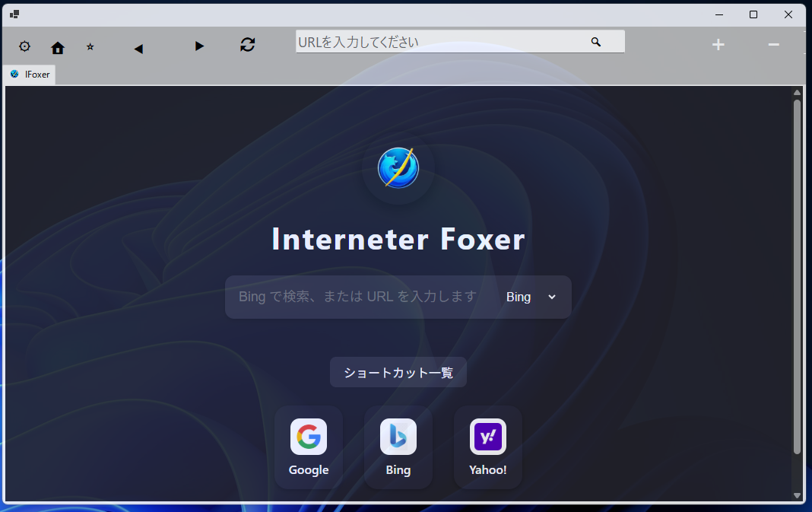
Task: Click the home icon in the toolbar
Action: (x=57, y=46)
